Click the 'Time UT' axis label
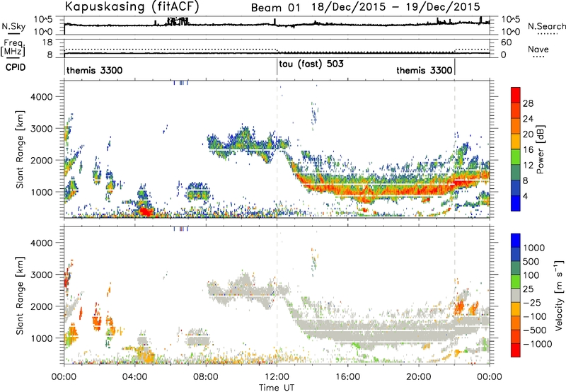The image size is (566, 392). (277, 388)
